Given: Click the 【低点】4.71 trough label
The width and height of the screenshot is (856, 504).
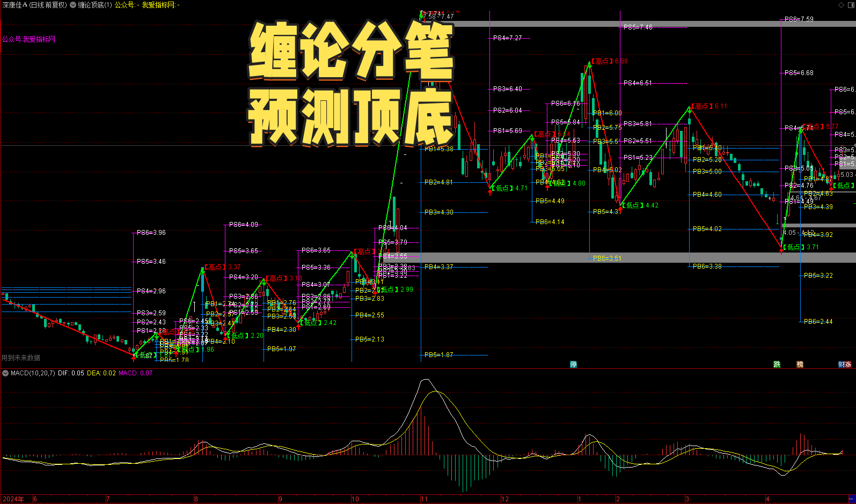Looking at the screenshot, I should point(510,188).
